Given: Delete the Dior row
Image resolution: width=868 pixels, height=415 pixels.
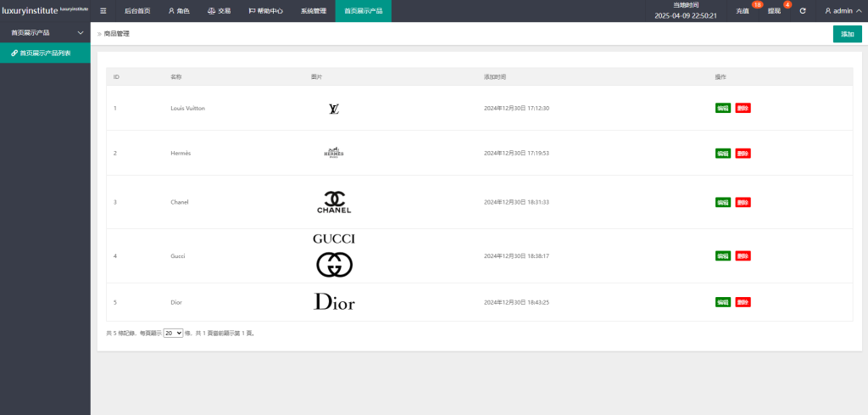Looking at the screenshot, I should tap(743, 302).
